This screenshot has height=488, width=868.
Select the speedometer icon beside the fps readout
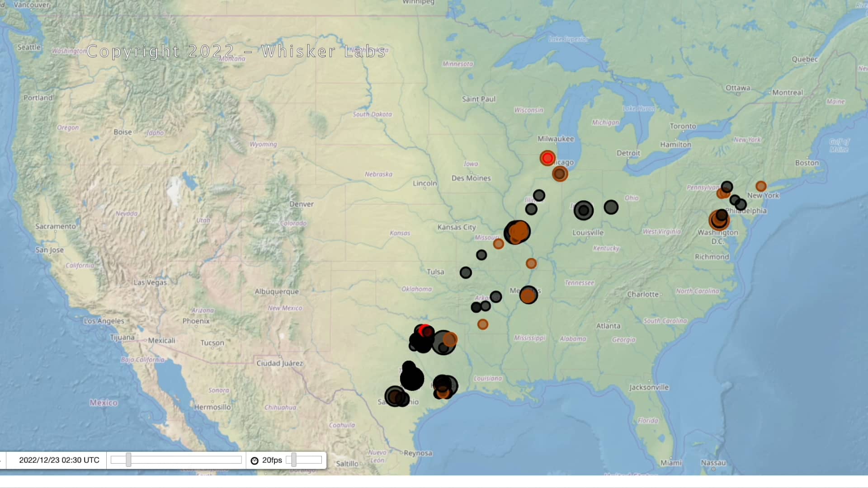[254, 460]
